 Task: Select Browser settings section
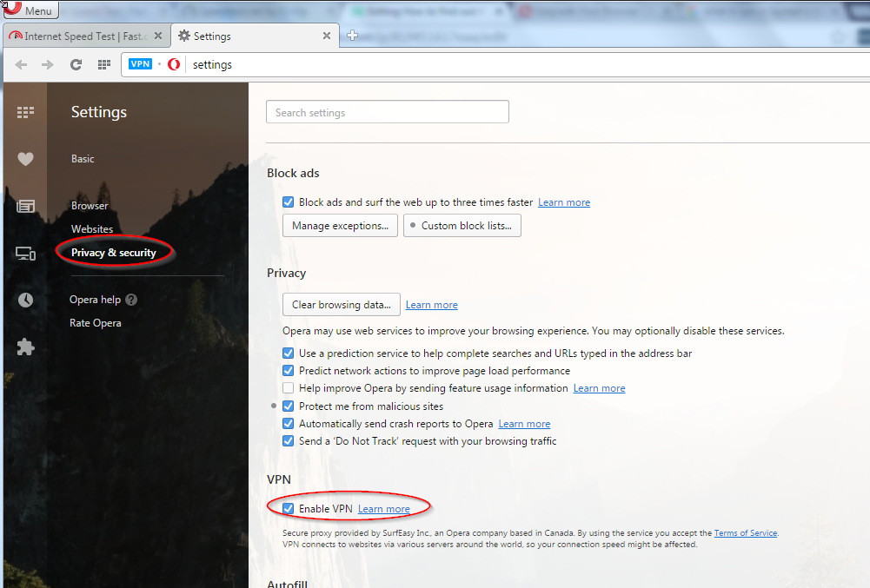(x=90, y=205)
